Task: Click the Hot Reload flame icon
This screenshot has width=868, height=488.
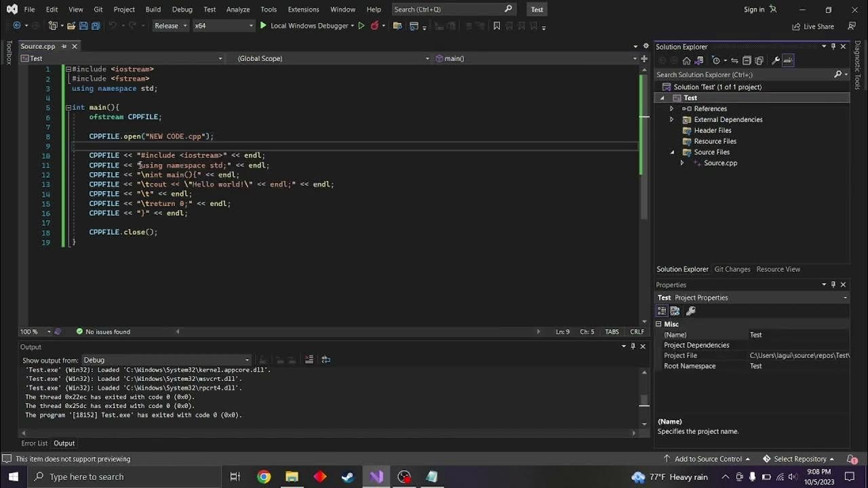Action: click(x=374, y=26)
